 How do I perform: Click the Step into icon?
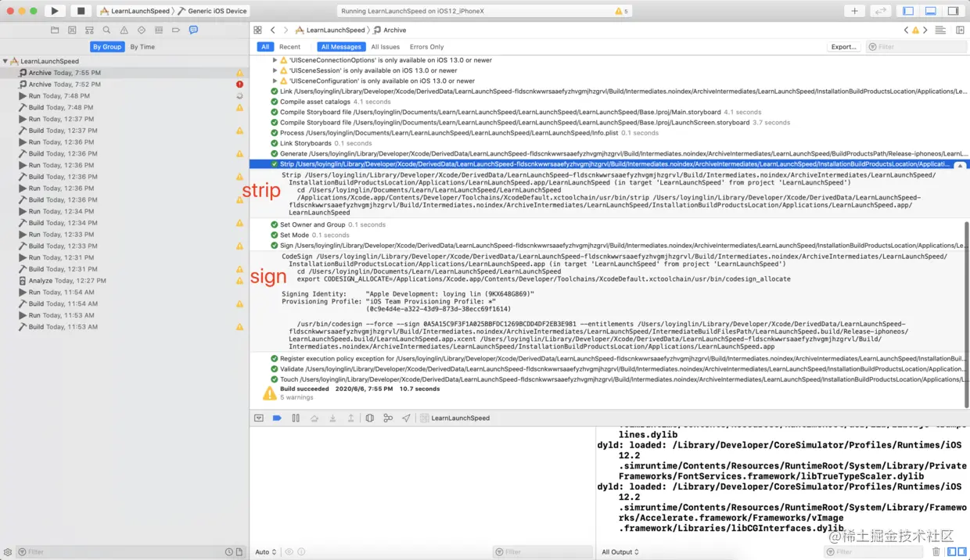click(332, 418)
